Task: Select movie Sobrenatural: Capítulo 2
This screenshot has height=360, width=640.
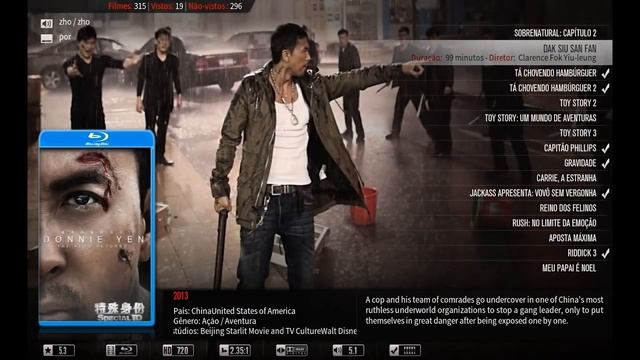Action: 555,33
